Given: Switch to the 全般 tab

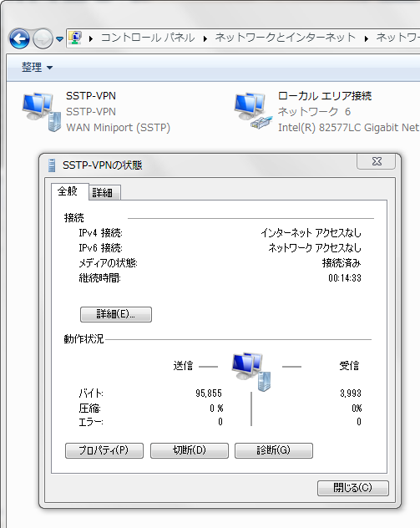Looking at the screenshot, I should (x=68, y=191).
